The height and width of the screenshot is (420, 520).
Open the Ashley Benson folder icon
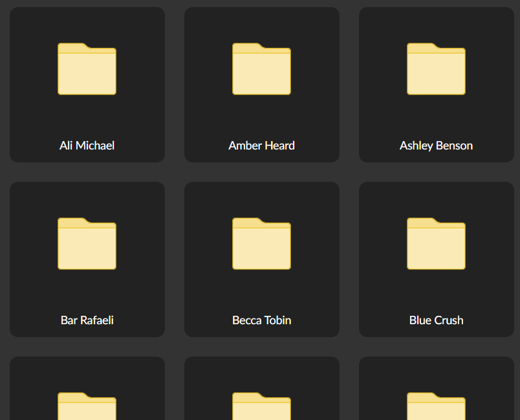pos(436,69)
